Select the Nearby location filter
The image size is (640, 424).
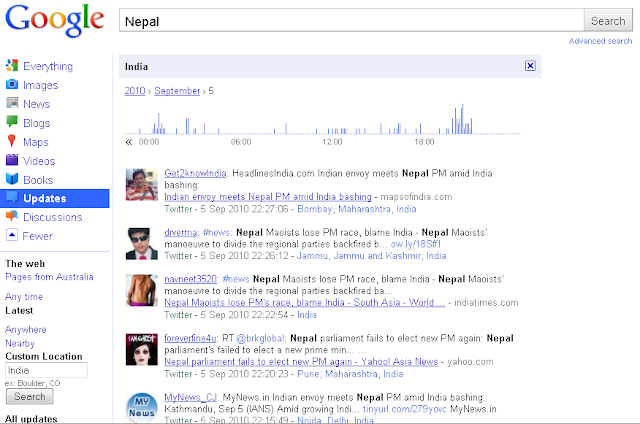tap(20, 343)
